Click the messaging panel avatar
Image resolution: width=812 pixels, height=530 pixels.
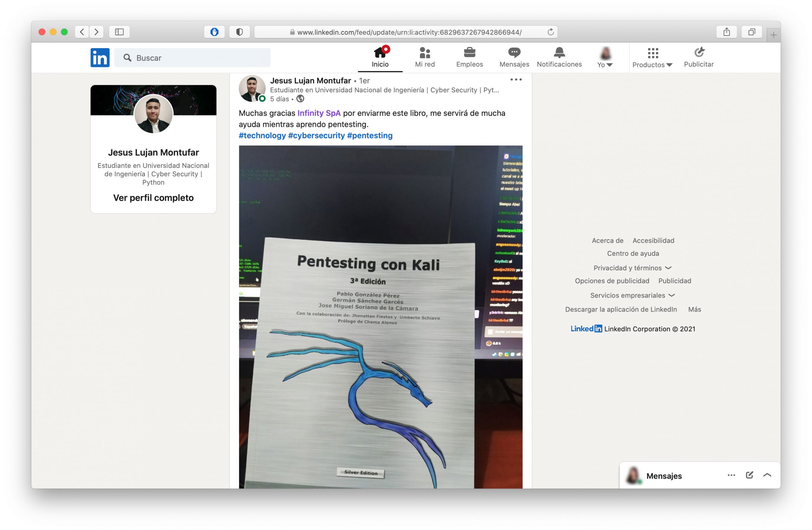pyautogui.click(x=633, y=475)
